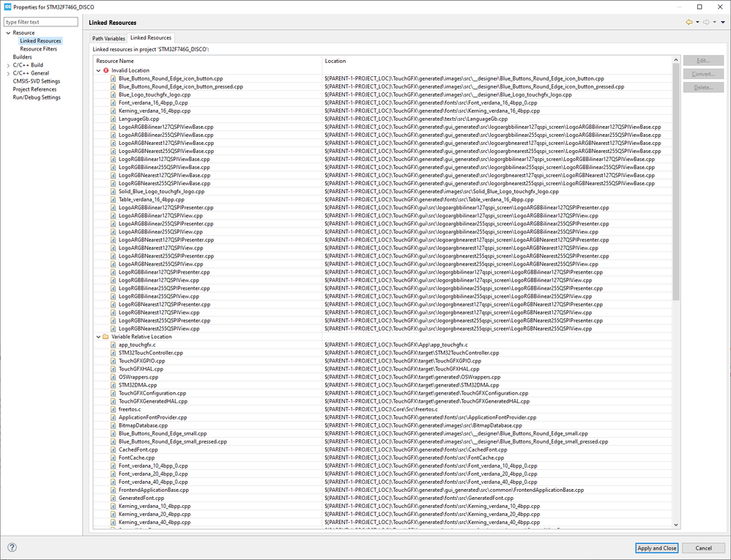This screenshot has height=560, width=731.
Task: Click file icon of Table_verdana_16_4bpp.cpp
Action: [x=114, y=199]
